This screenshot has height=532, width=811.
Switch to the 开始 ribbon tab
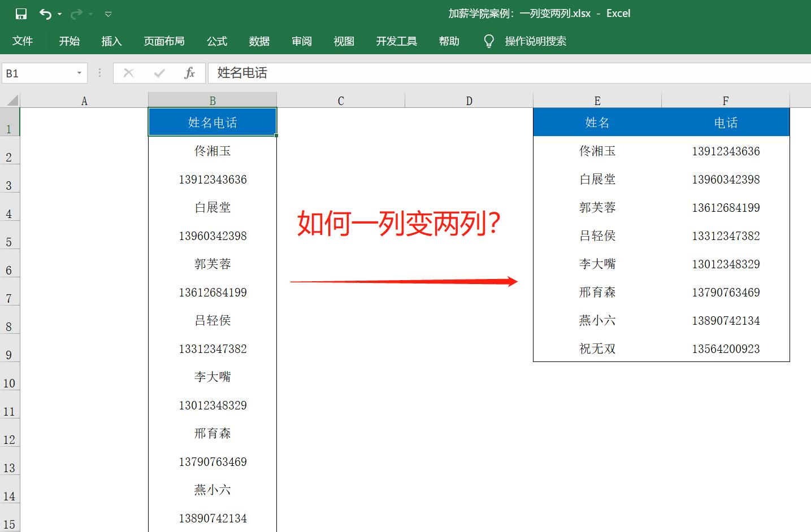69,41
